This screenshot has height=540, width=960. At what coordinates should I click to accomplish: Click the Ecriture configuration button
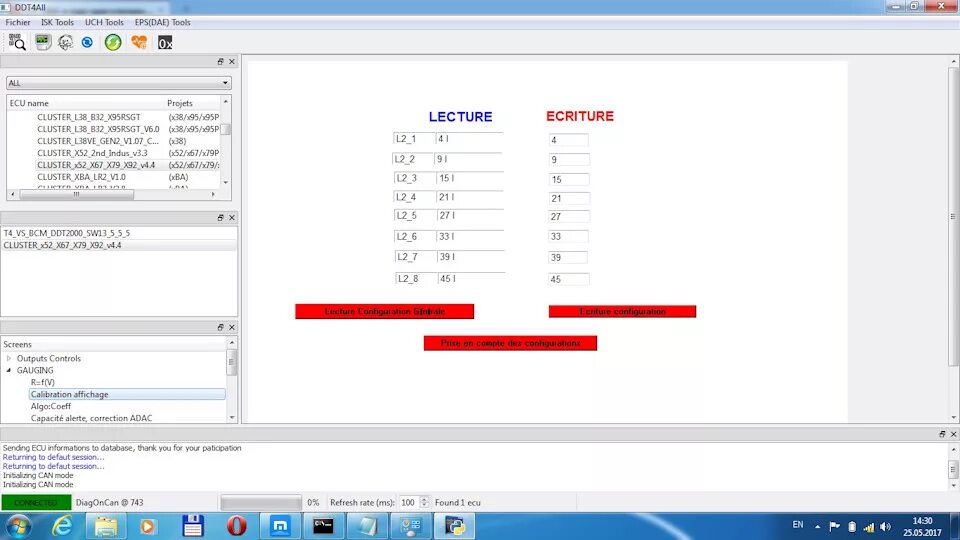point(622,312)
